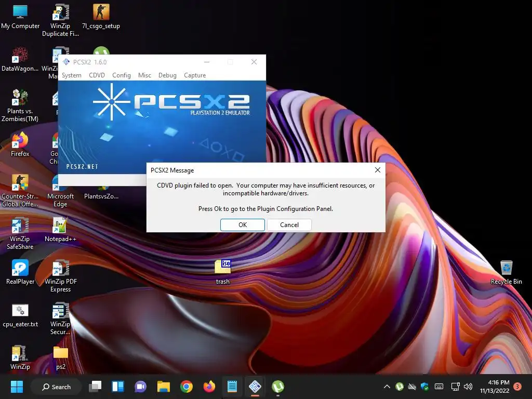Image resolution: width=532 pixels, height=399 pixels.
Task: Select the 7l_csgo_setup desktop icon
Action: click(101, 17)
